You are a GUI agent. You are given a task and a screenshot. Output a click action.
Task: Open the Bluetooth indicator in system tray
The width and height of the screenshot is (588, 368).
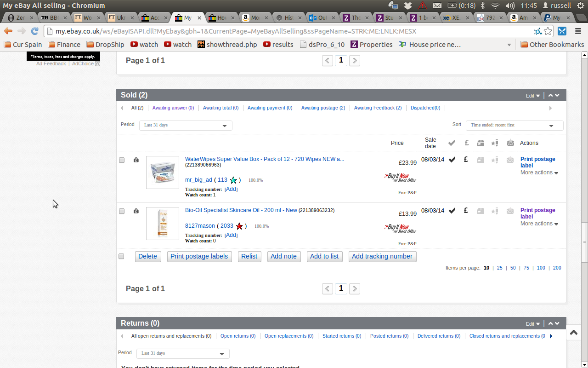pyautogui.click(x=483, y=6)
